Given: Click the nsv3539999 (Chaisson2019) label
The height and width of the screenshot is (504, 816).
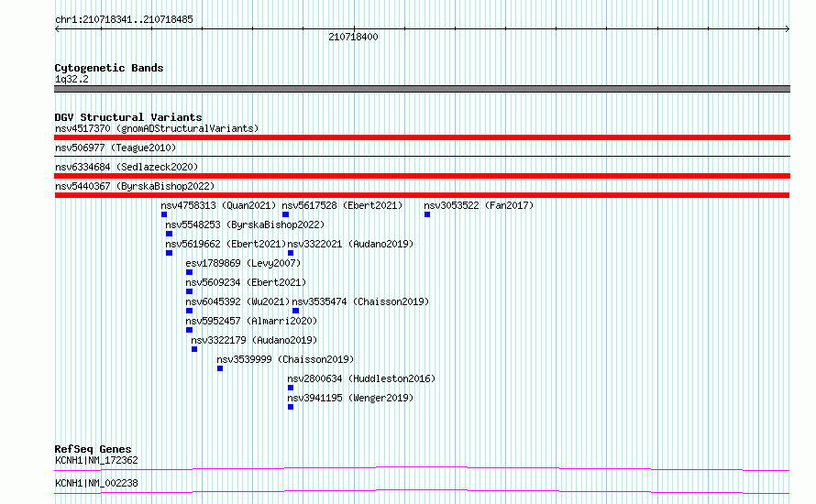Looking at the screenshot, I should pos(285,359).
